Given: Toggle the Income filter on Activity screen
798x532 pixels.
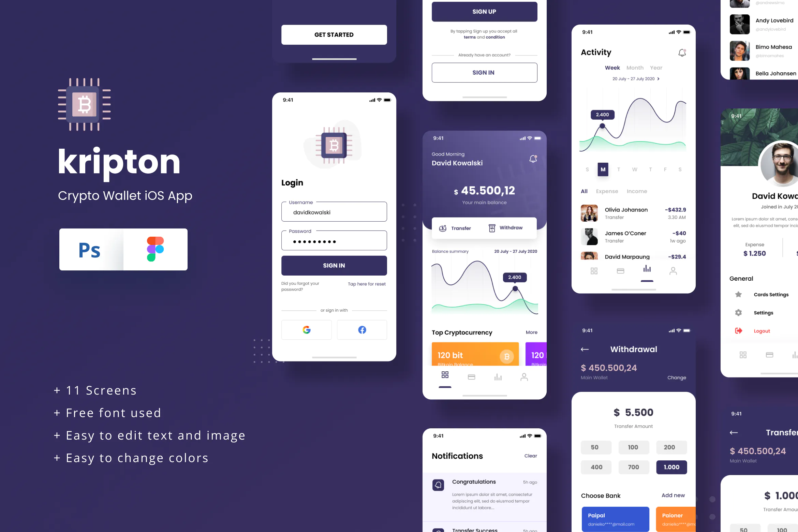Looking at the screenshot, I should coord(638,191).
